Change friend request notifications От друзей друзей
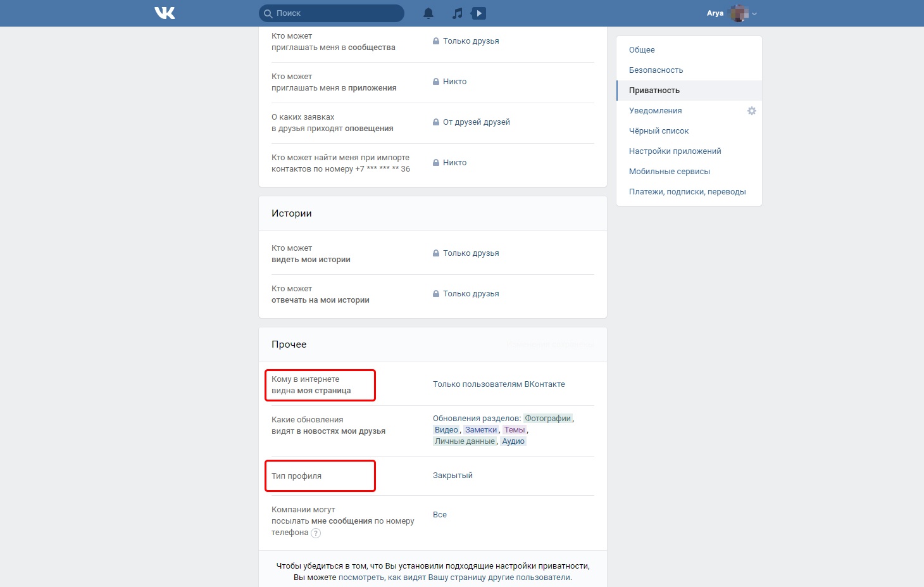This screenshot has width=924, height=587. coord(476,122)
